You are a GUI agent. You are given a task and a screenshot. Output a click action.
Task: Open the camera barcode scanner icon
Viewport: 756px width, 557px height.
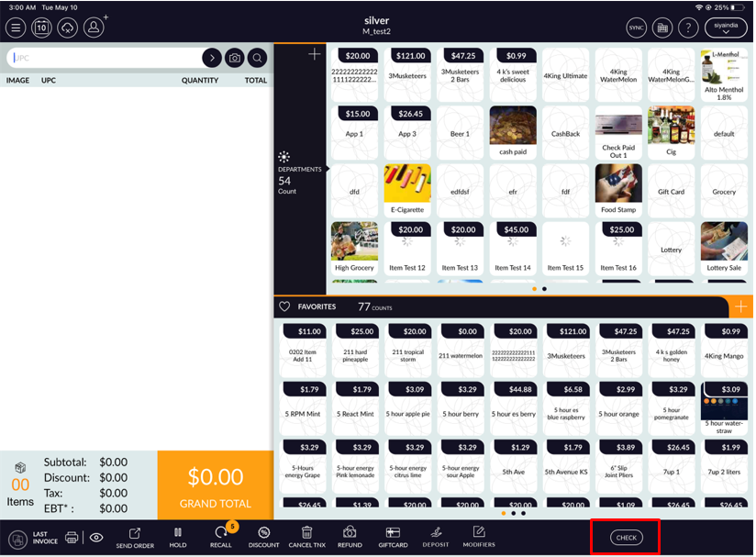pos(235,58)
